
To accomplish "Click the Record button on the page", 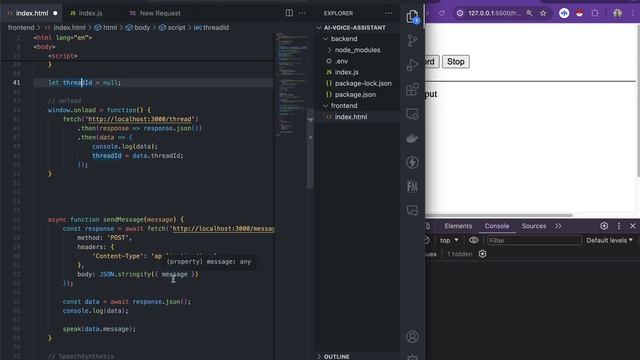I will [431, 62].
